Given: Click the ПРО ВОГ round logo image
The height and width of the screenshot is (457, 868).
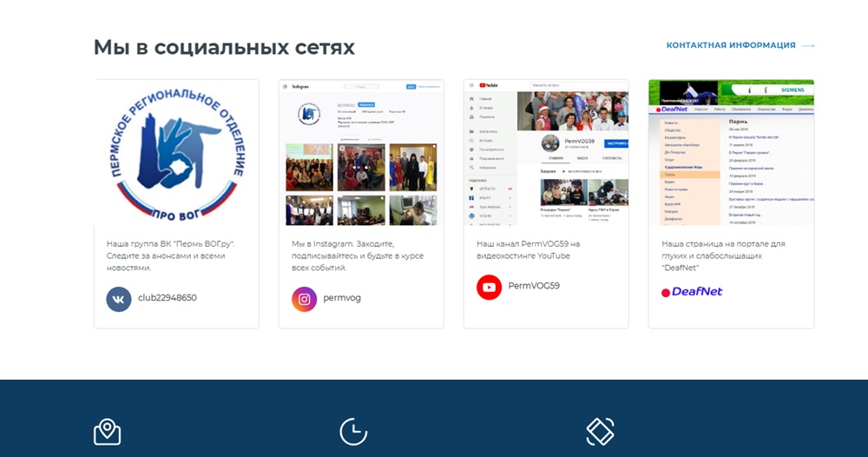Looking at the screenshot, I should pos(176,153).
